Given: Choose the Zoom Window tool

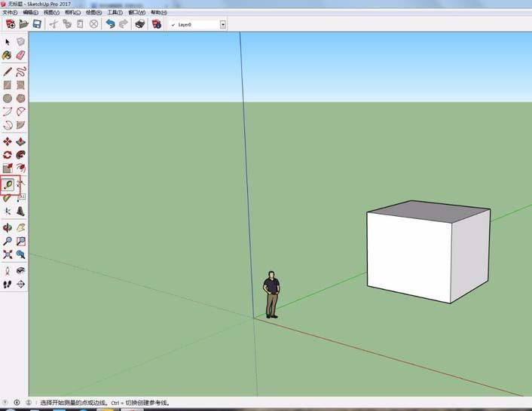Looking at the screenshot, I should [x=20, y=241].
